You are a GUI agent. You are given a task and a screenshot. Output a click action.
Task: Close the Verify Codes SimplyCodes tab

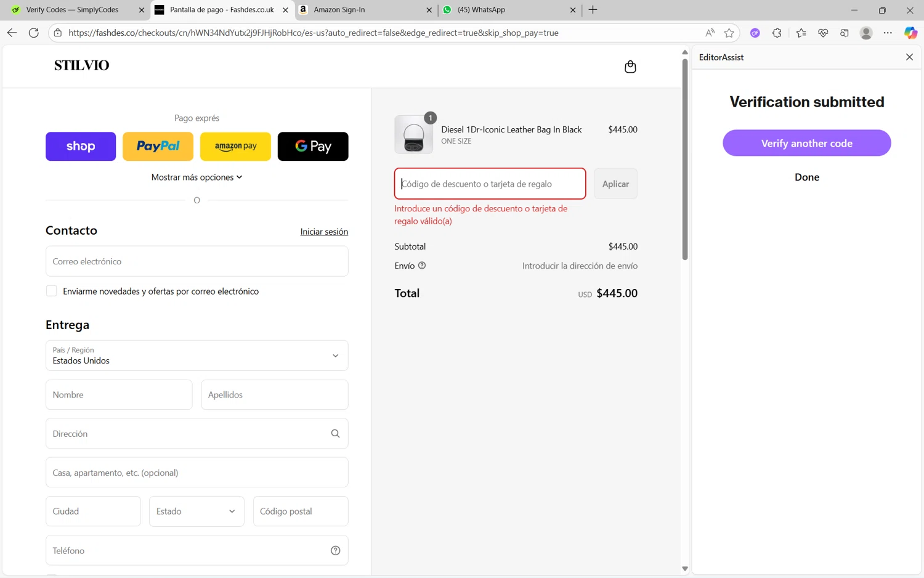click(142, 10)
